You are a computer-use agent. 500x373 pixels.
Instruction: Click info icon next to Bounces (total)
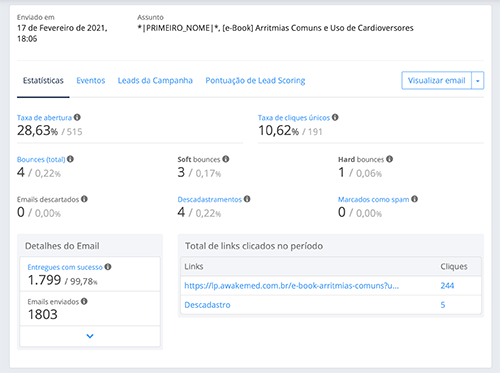click(70, 159)
